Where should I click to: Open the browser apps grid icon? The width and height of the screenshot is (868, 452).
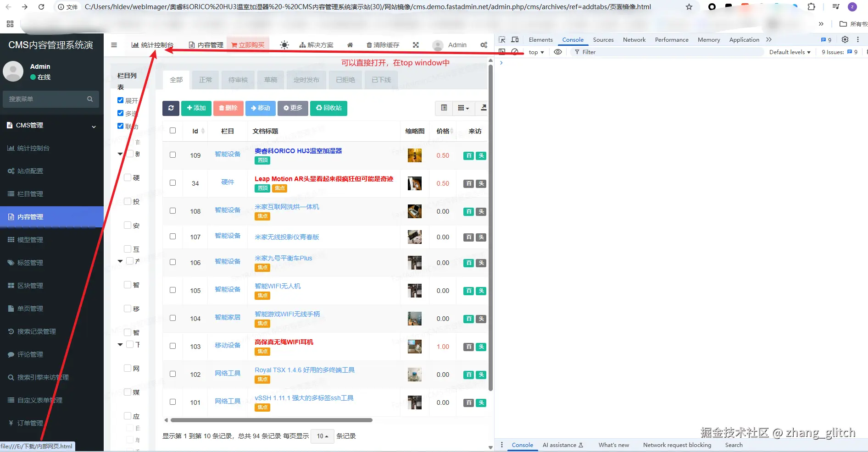[10, 24]
